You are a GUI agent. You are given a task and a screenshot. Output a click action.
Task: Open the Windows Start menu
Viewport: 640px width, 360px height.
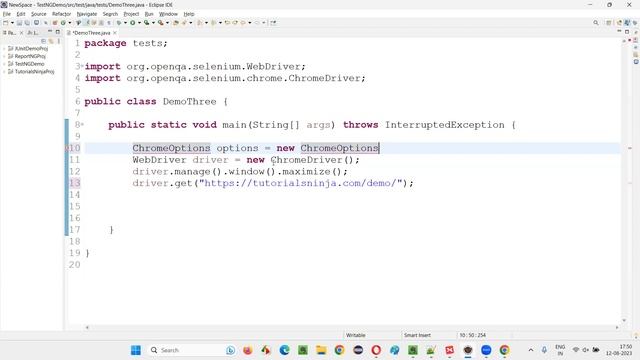[136, 350]
